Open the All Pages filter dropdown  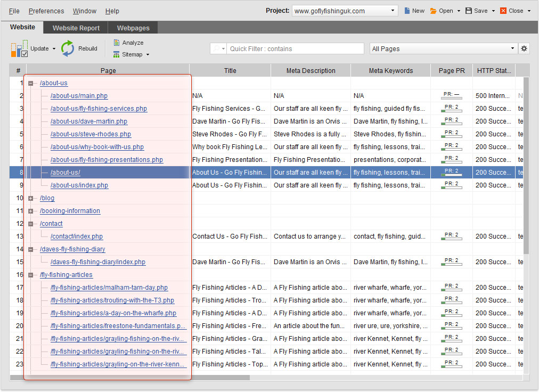tap(512, 48)
